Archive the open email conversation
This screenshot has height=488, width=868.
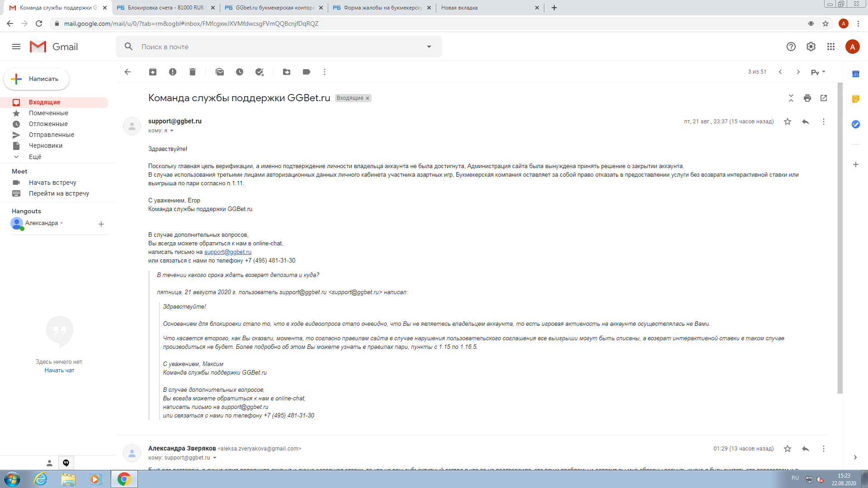(153, 72)
